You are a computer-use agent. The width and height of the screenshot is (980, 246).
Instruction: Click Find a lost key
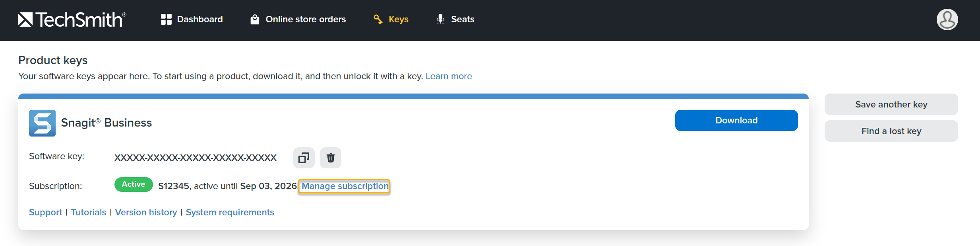pos(891,131)
